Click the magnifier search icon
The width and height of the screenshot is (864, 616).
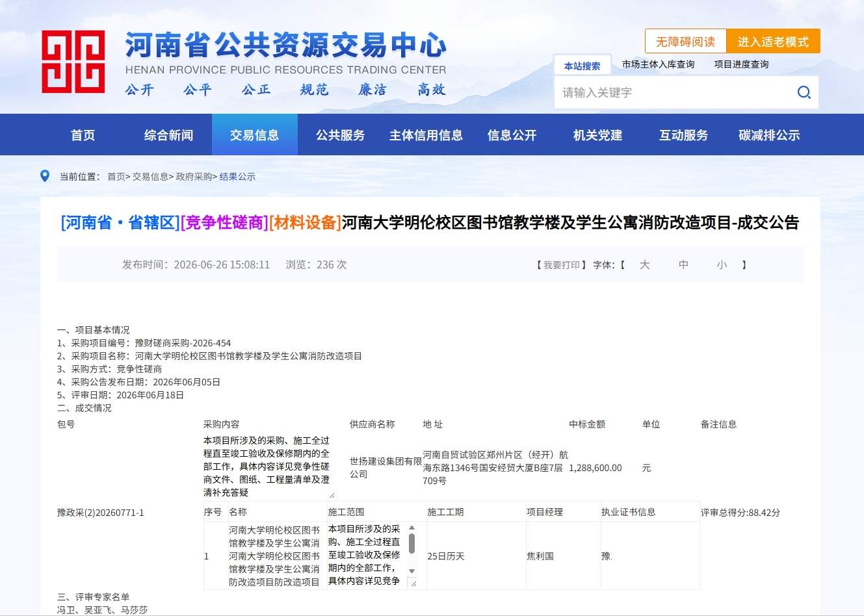(x=804, y=92)
